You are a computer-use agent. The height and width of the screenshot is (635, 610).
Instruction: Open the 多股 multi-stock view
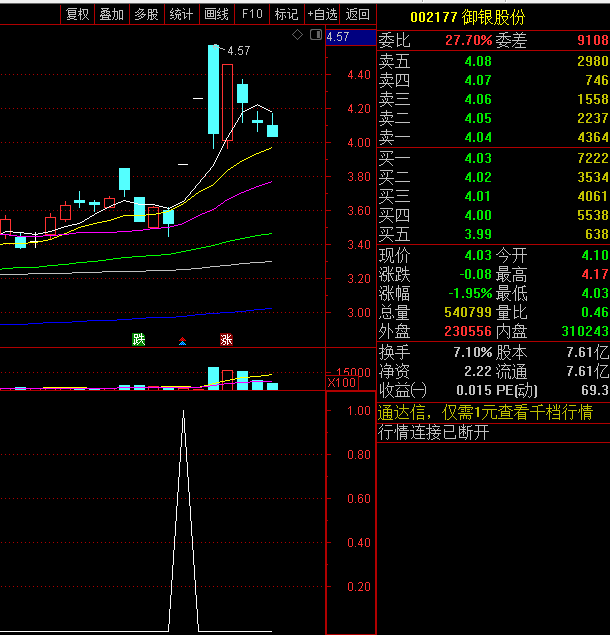147,15
